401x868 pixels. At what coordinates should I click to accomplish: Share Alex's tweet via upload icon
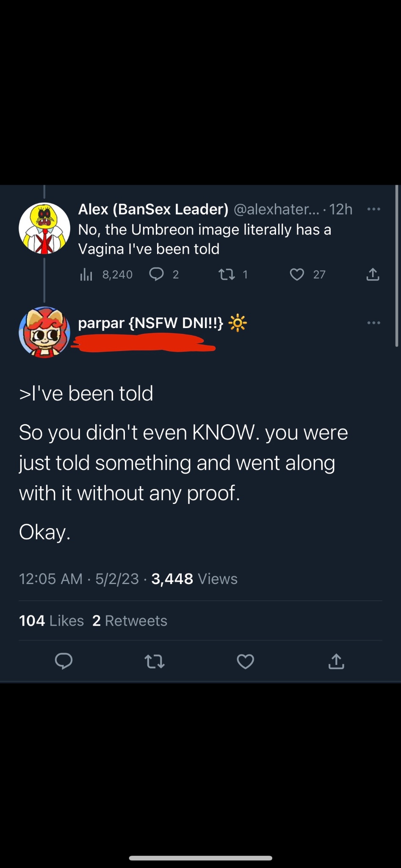tap(373, 275)
